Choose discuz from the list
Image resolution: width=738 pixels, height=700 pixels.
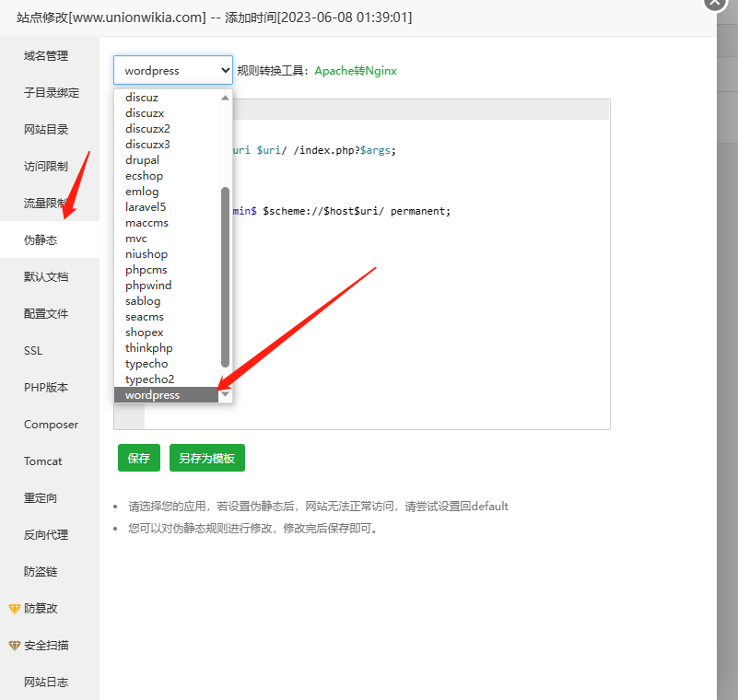pos(167,98)
